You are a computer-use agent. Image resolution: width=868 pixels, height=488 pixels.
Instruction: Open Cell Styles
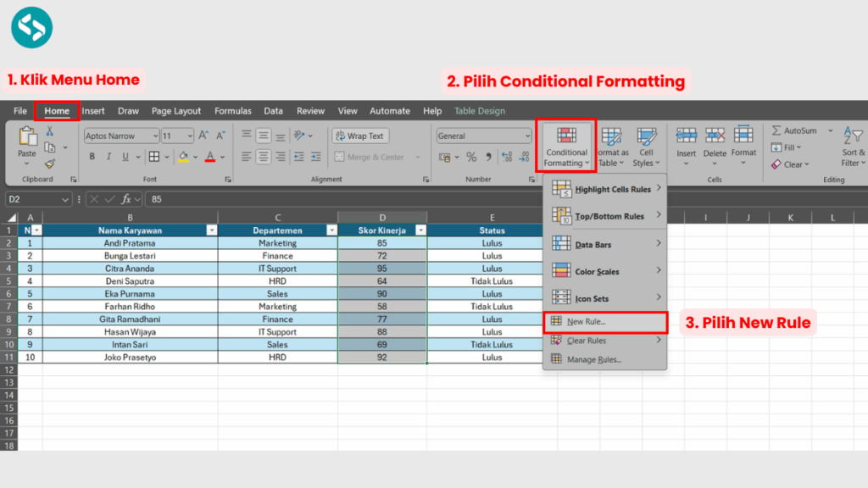[x=646, y=144]
